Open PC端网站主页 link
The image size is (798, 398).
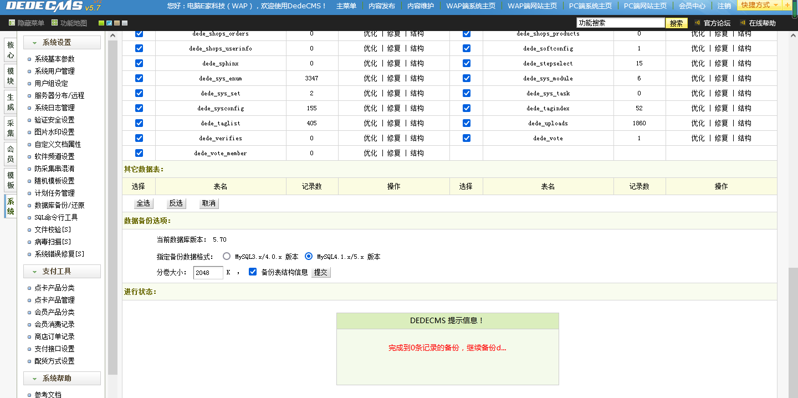tap(645, 6)
